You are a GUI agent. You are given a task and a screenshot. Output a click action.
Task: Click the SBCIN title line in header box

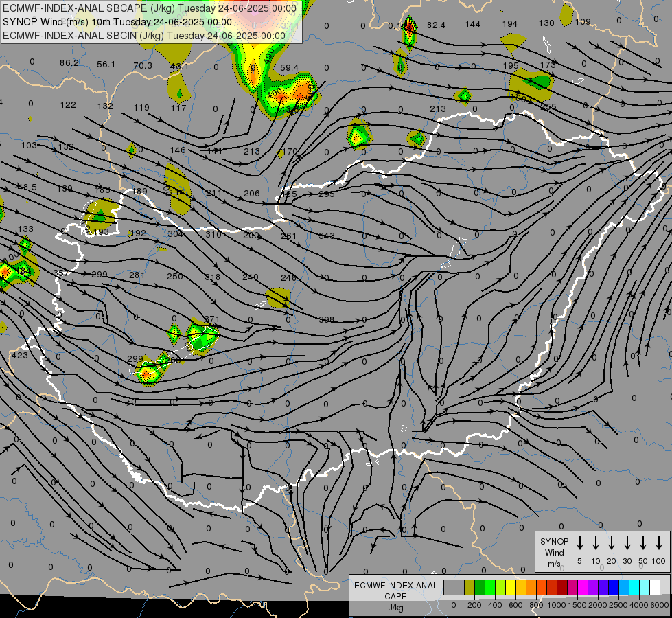coord(144,36)
